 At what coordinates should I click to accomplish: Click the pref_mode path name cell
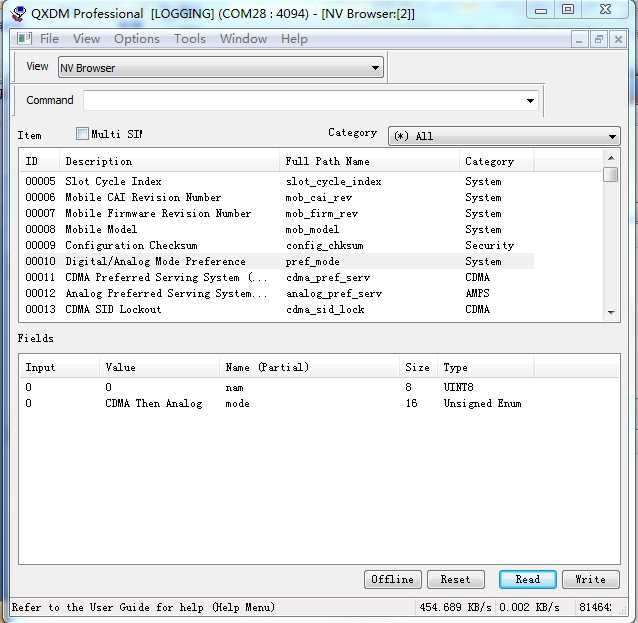coord(312,262)
